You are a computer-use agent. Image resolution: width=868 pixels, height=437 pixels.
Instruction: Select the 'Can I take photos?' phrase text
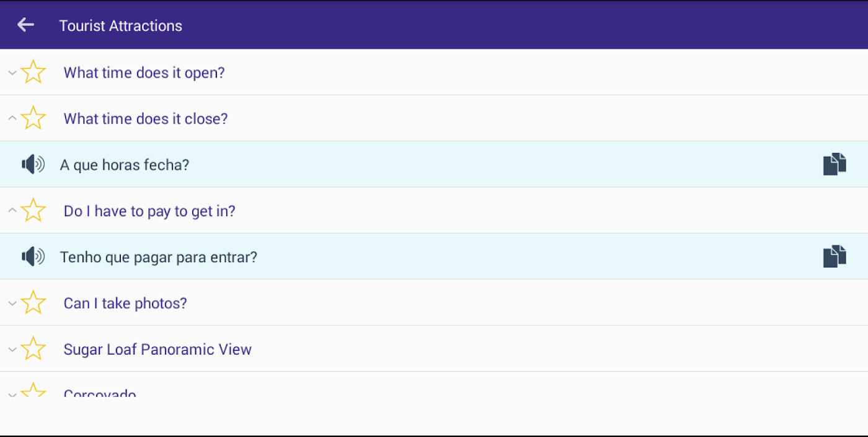[125, 303]
